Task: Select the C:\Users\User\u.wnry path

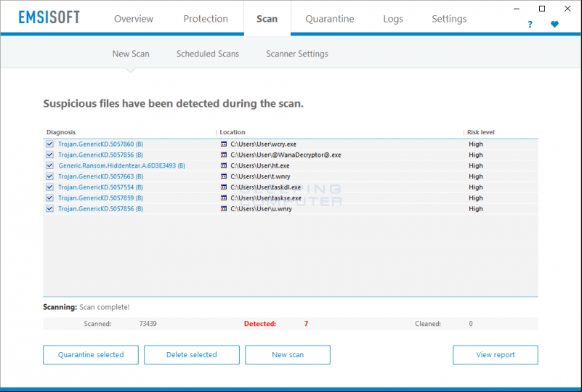Action: (x=261, y=208)
